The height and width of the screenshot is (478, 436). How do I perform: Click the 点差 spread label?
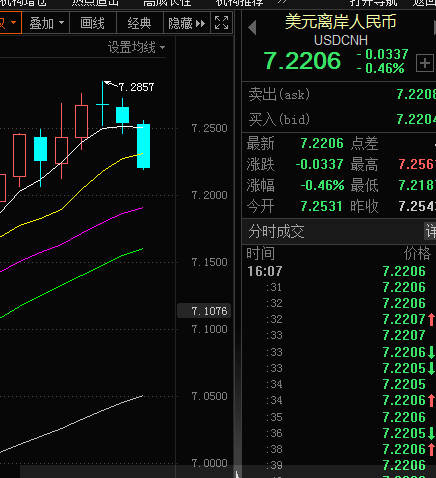coord(364,144)
